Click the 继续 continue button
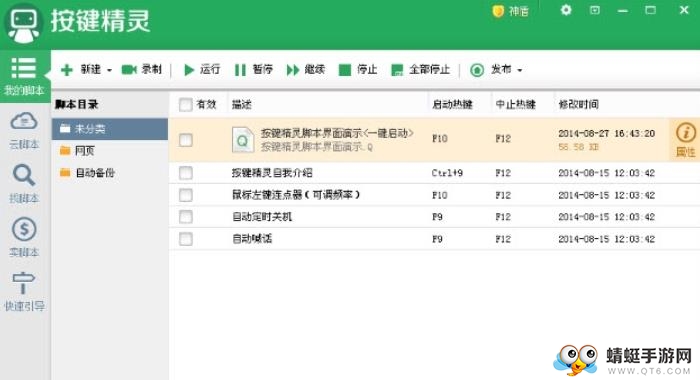 pyautogui.click(x=306, y=70)
